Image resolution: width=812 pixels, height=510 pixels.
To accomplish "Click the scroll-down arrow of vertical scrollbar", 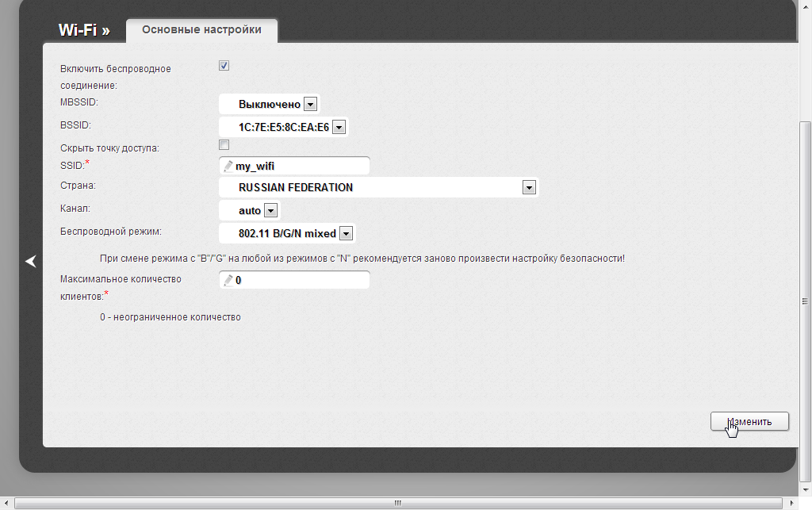I will tap(805, 489).
